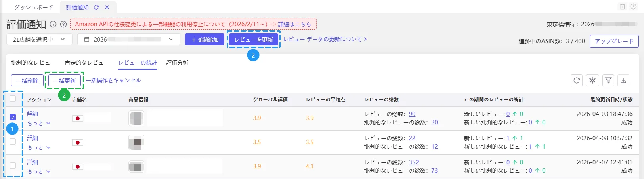644x179 pixels.
Task: Click the 一括更新 button
Action: point(65,80)
